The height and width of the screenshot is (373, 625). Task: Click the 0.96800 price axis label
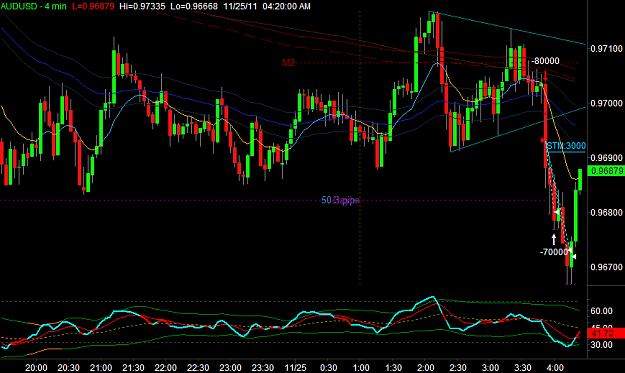pos(606,212)
